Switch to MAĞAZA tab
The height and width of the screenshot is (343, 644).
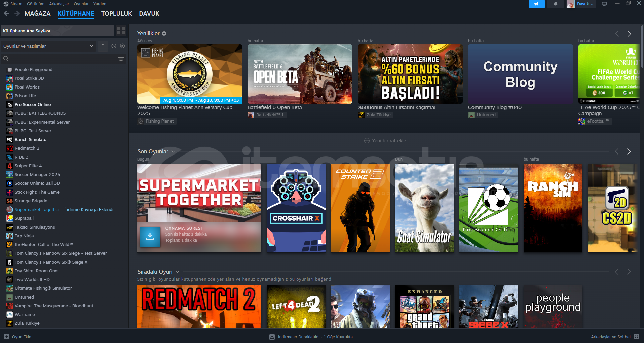coord(38,14)
